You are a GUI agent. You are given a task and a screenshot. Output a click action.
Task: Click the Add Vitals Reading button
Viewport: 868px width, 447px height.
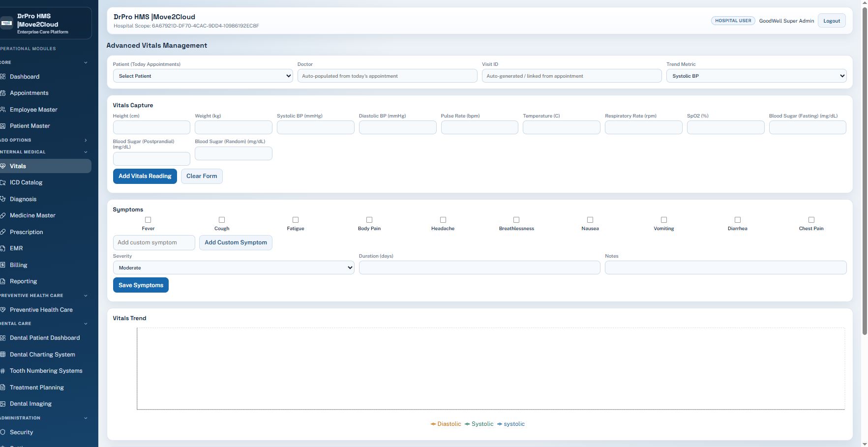click(145, 176)
